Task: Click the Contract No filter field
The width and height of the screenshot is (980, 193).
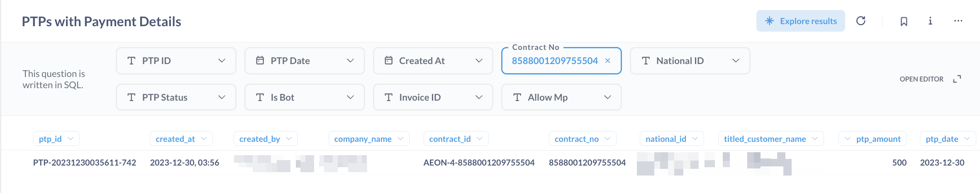Action: click(554, 61)
